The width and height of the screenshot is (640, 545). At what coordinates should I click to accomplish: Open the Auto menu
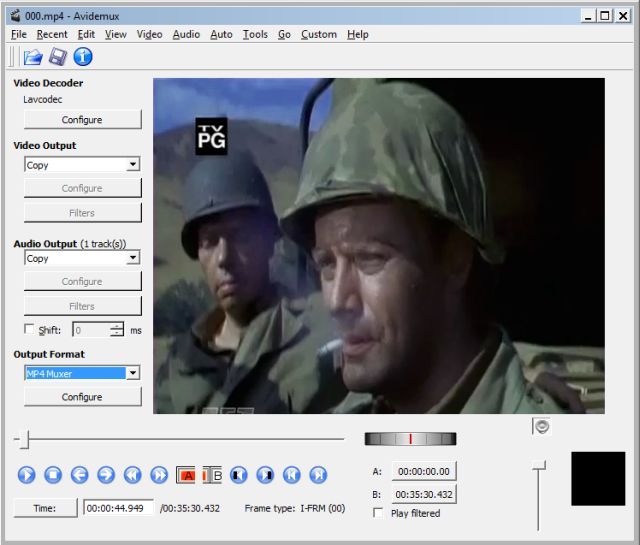[x=221, y=34]
